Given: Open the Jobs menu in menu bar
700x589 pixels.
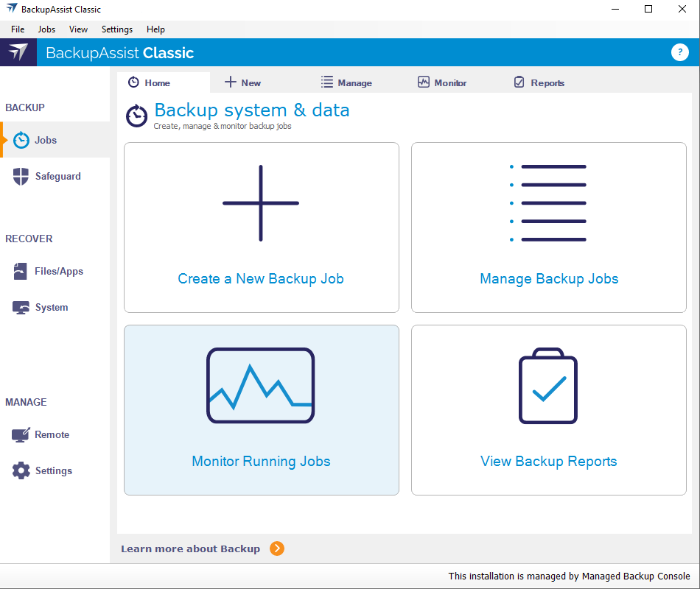Looking at the screenshot, I should pos(46,29).
